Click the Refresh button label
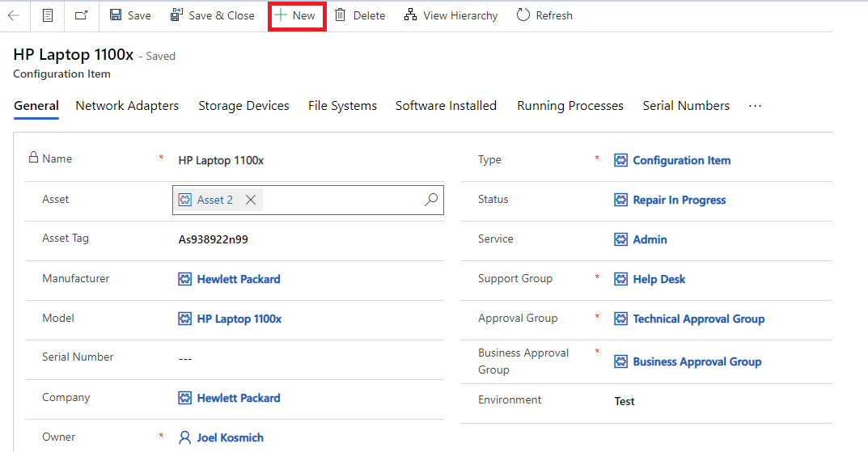 (x=554, y=15)
